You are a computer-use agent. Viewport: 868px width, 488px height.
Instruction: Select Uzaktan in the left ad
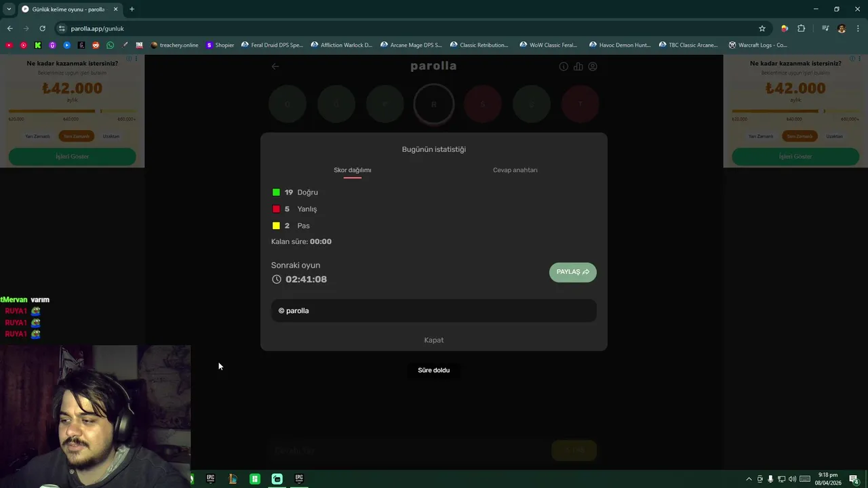tap(111, 136)
